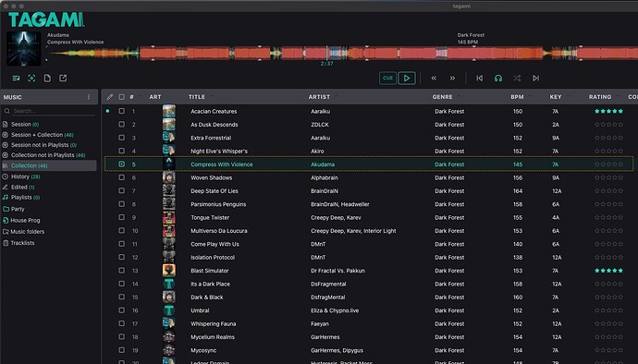Click artwork thumbnail for Its a Dark Place
638x364 pixels.
click(x=169, y=284)
